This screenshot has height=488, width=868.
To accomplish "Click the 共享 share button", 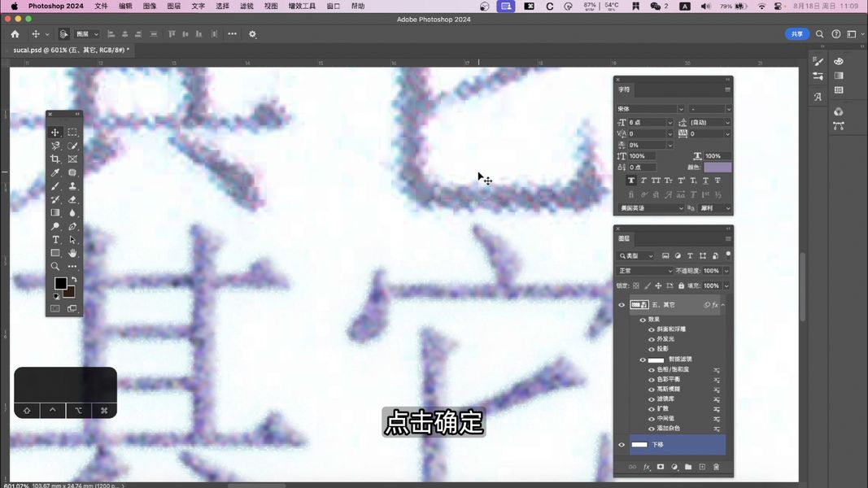I will (x=797, y=34).
